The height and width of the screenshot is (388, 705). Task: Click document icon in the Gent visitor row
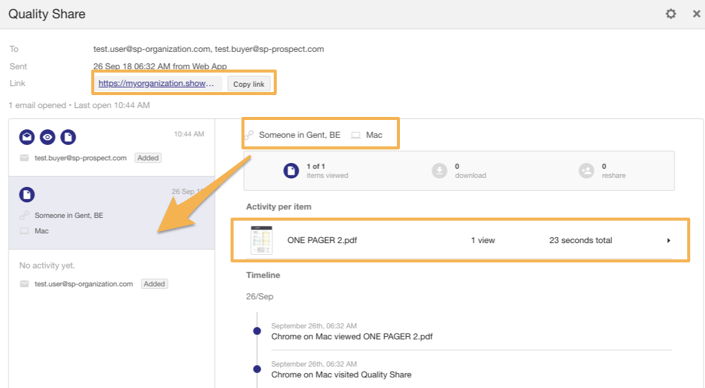point(27,195)
